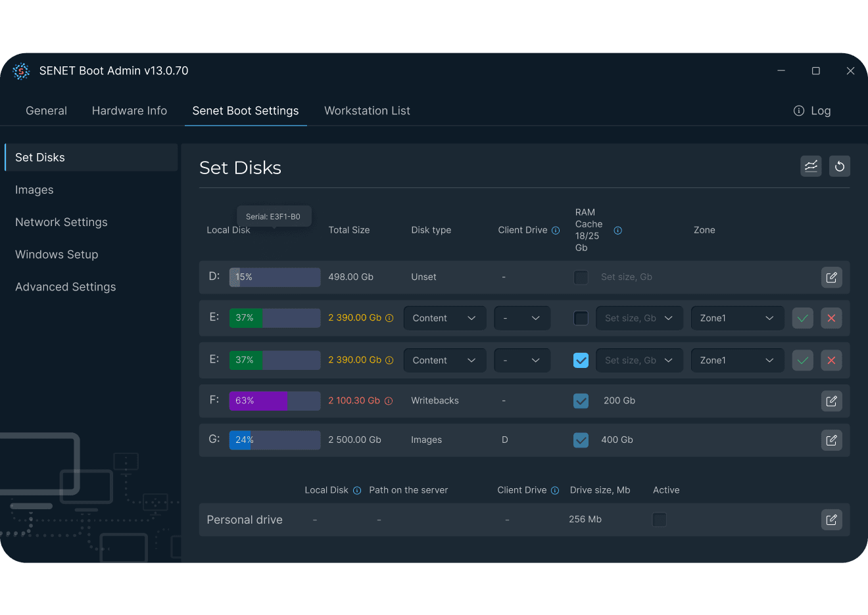Click the refresh icon beside Set Disks heading
Screen dimensions: 868x615
[840, 166]
